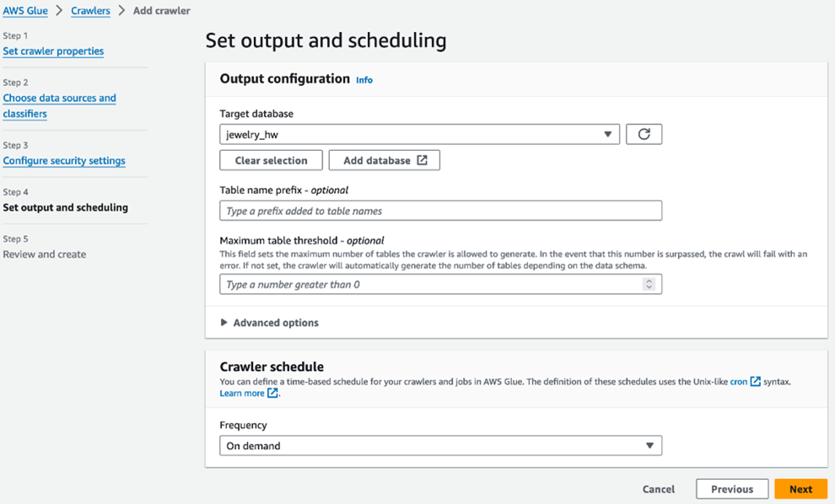Screen dimensions: 835x504
Task: Open AWS Glue breadcrumb link
Action: point(25,11)
